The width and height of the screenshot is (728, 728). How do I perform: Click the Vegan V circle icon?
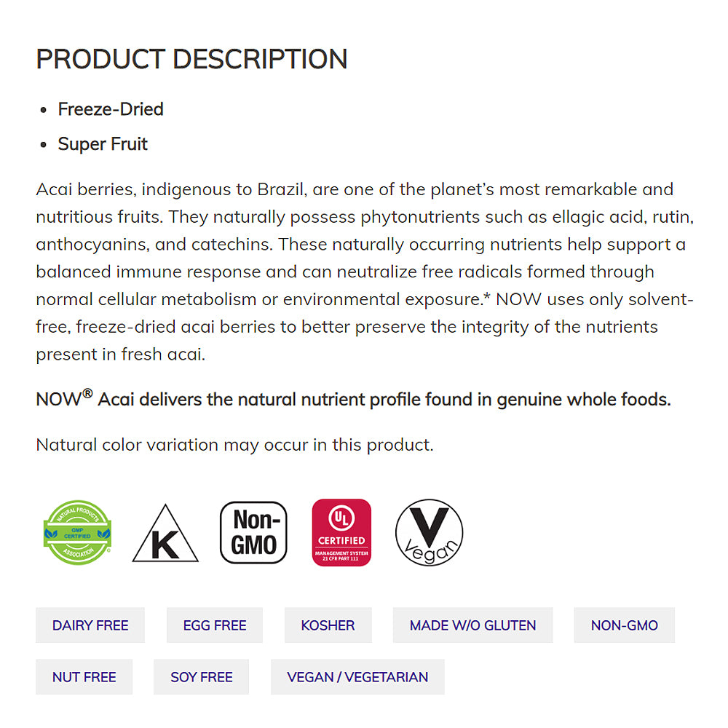click(429, 532)
